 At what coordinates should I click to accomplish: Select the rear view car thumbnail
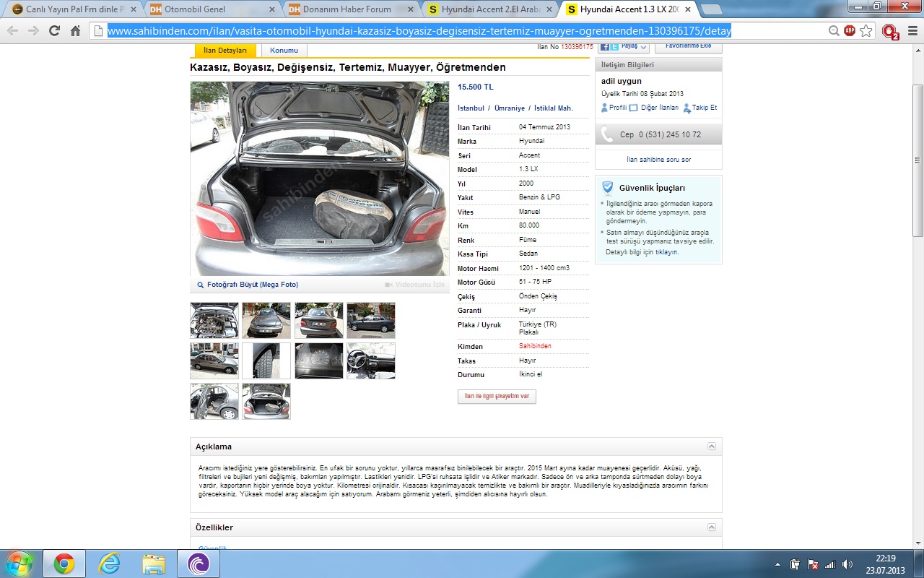click(x=319, y=320)
